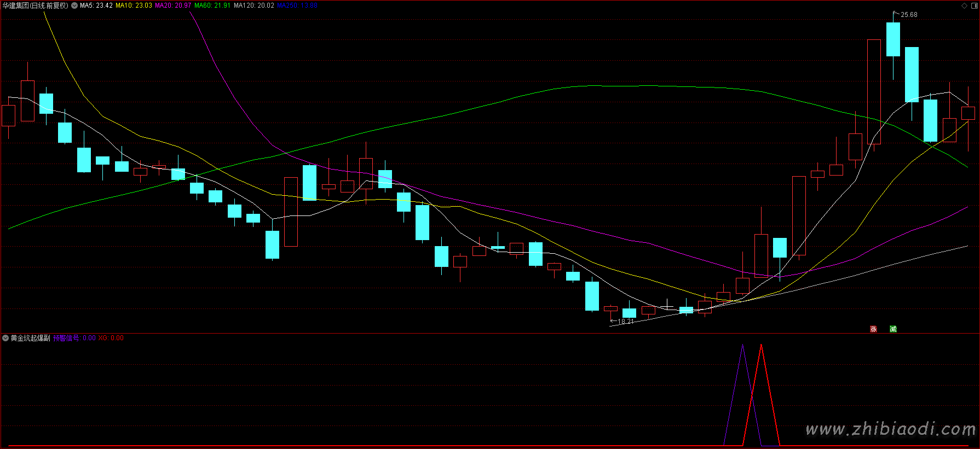Click the diamond icon at top right
980x449 pixels.
click(964, 5)
